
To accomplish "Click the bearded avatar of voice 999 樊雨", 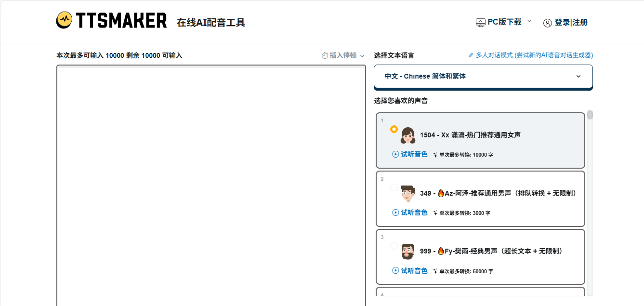I will (x=407, y=252).
